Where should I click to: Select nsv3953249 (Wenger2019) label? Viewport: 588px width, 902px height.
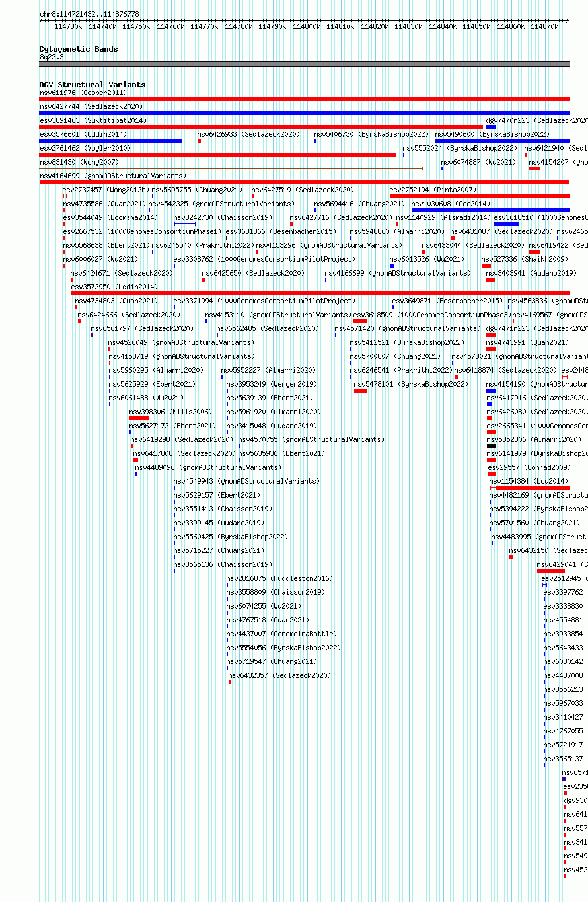coord(272,384)
